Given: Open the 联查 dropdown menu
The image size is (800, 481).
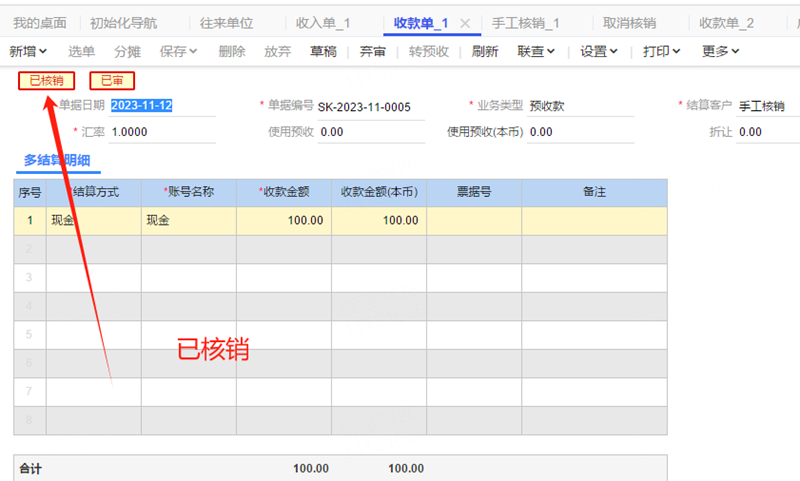Looking at the screenshot, I should 536,51.
